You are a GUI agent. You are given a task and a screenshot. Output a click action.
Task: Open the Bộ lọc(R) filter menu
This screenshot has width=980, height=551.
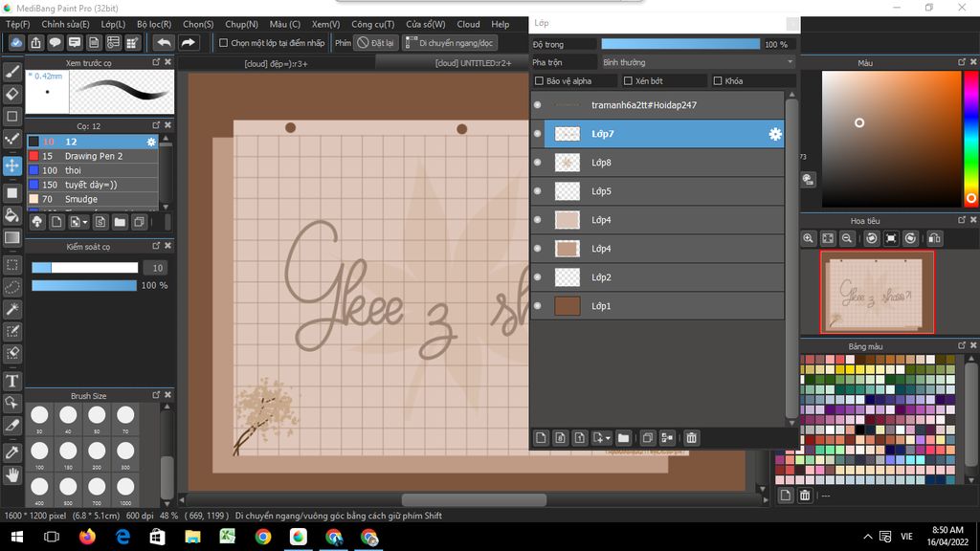154,24
